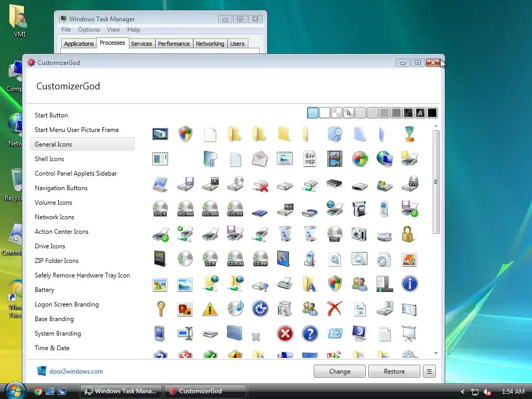Screen dimensions: 532x399
Task: Select Control Panel Applets Sidebar
Action: click(76, 174)
